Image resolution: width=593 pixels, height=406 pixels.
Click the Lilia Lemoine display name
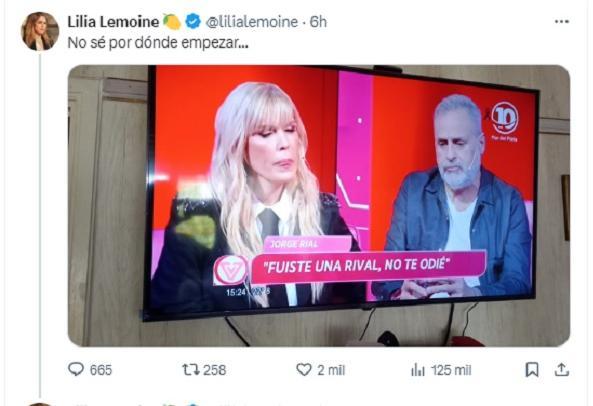[x=113, y=22]
